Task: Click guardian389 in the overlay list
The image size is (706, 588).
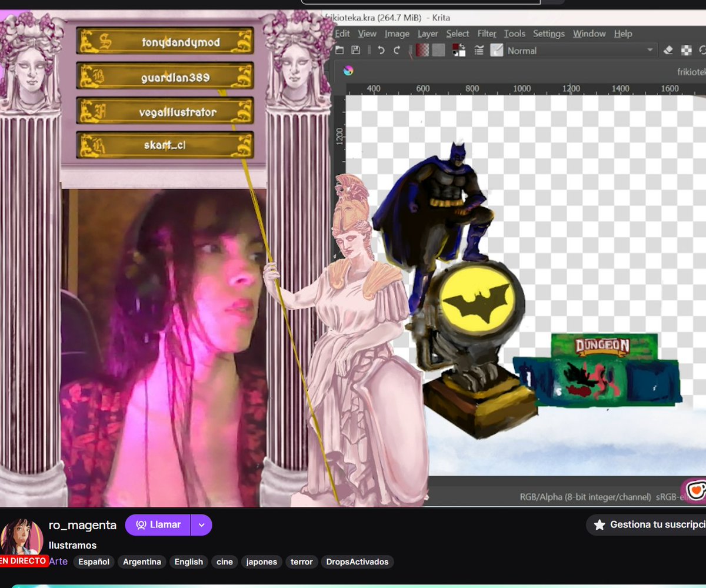Action: pyautogui.click(x=165, y=77)
